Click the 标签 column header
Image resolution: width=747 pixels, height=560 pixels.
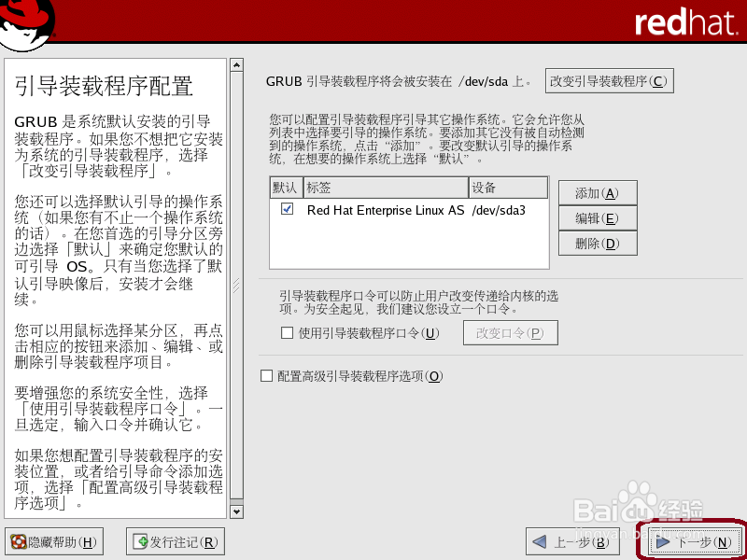click(386, 188)
